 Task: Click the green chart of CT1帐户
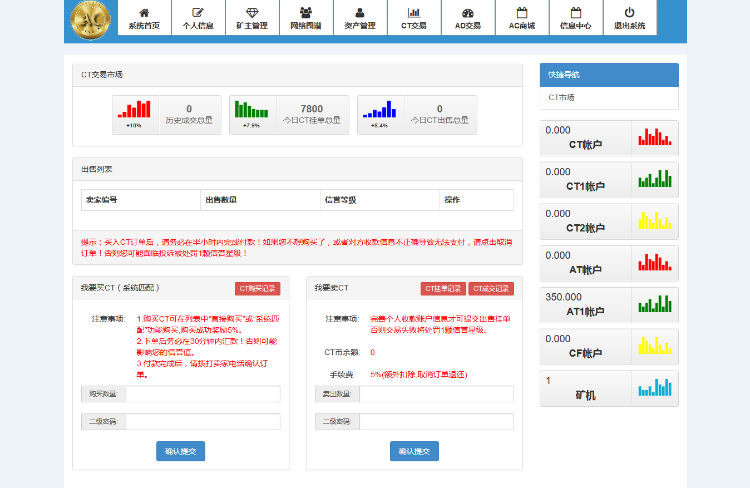click(655, 178)
